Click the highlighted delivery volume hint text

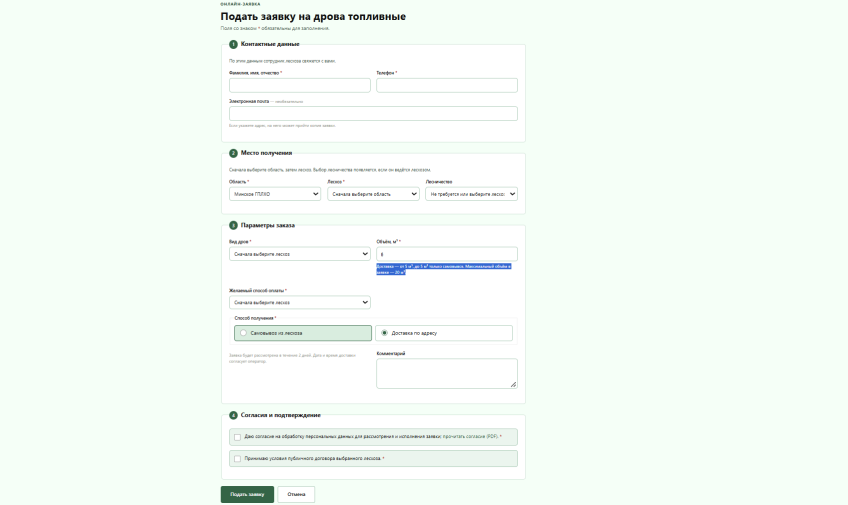(x=443, y=269)
